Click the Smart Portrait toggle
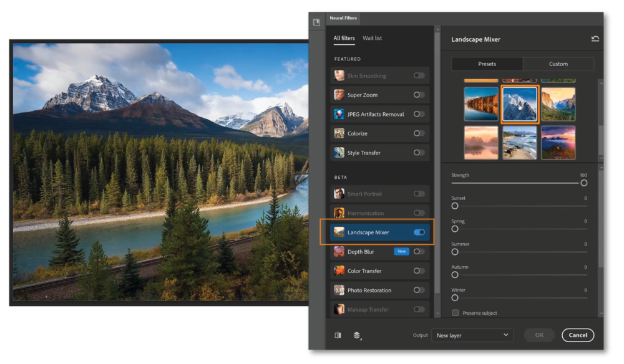624x364 pixels. pyautogui.click(x=419, y=193)
